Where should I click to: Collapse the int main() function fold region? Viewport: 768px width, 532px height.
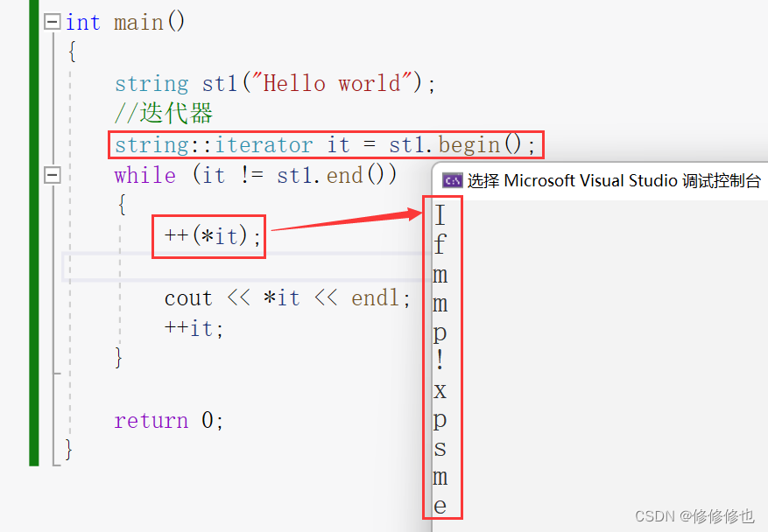coord(52,22)
